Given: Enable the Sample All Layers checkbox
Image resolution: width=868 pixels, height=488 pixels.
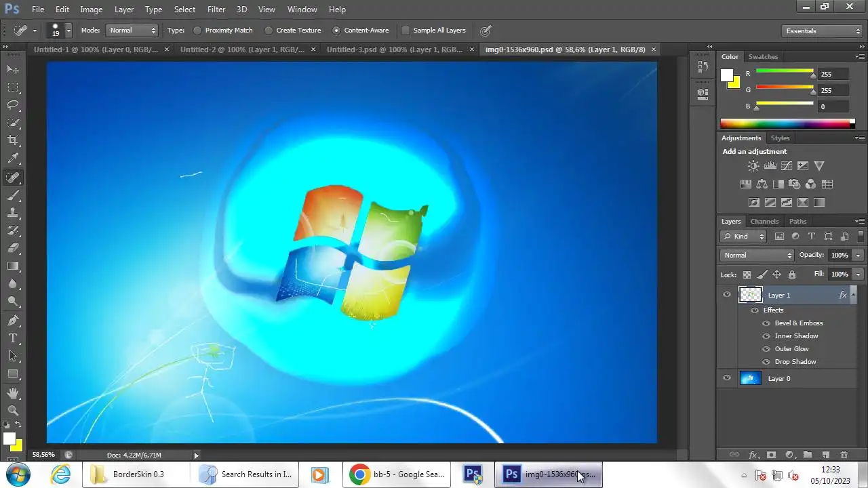Looking at the screenshot, I should (x=406, y=30).
